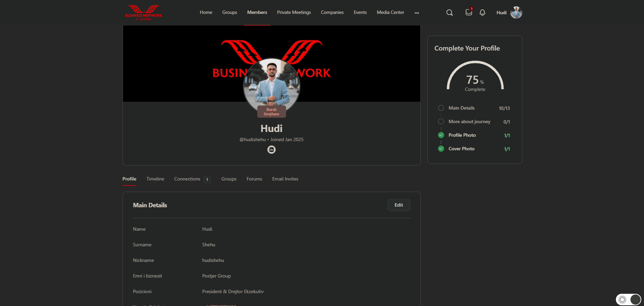The image size is (644, 306).
Task: Open the Members menu item
Action: click(x=257, y=12)
